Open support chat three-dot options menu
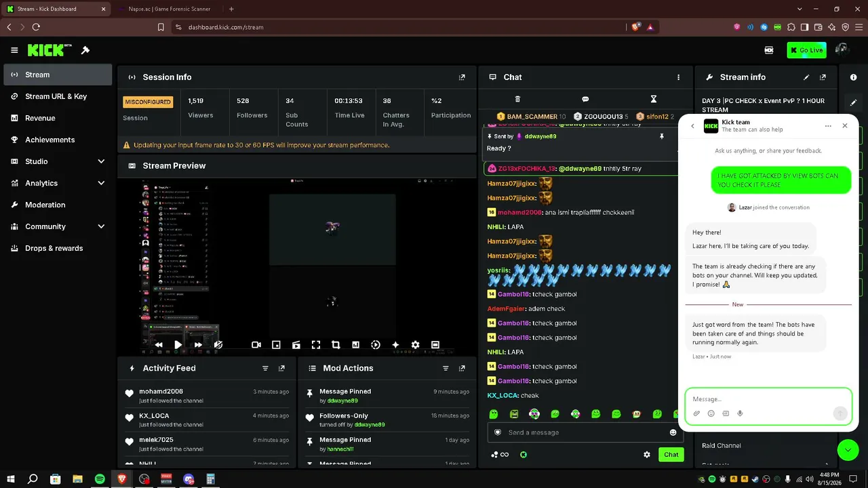Screen dimensions: 868x488 pyautogui.click(x=828, y=126)
